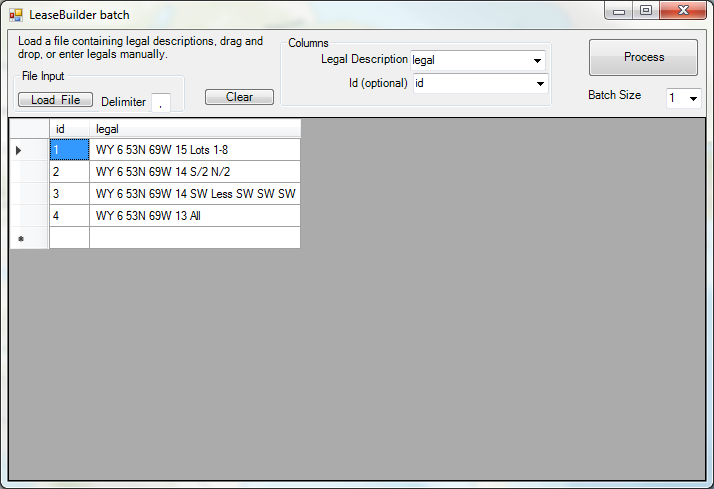Click the id column header
The image size is (714, 489).
point(69,129)
